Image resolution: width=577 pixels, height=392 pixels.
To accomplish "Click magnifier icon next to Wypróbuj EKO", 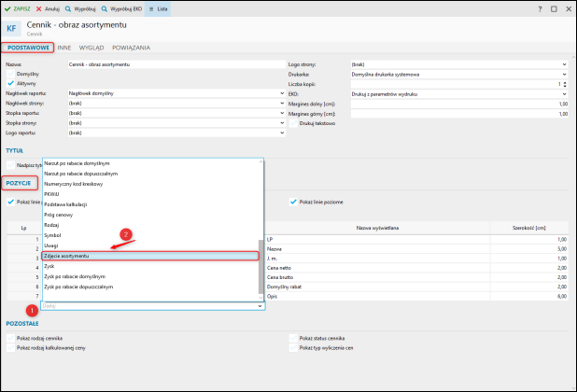I will pos(105,8).
